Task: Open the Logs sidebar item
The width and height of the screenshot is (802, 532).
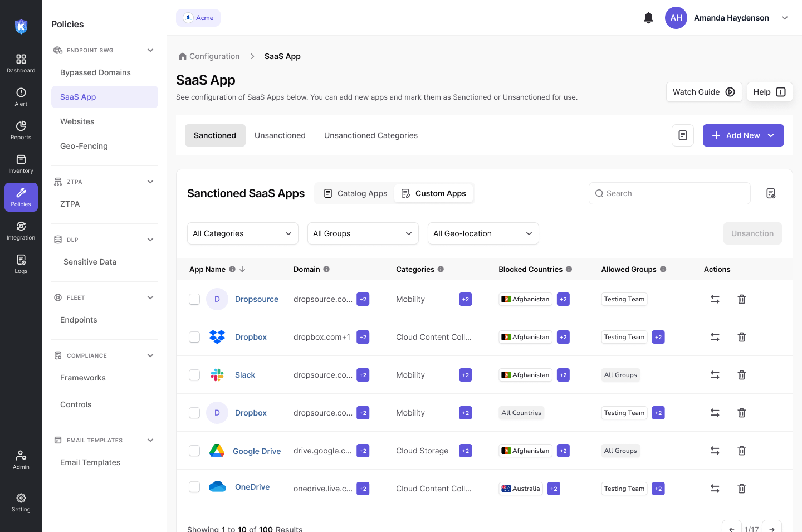Action: tap(21, 264)
